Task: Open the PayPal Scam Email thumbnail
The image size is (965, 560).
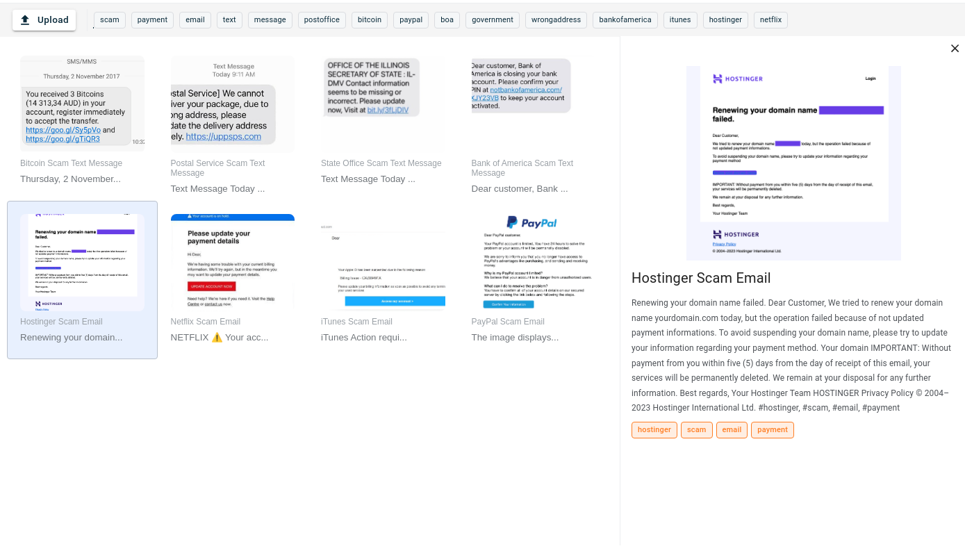Action: point(534,262)
